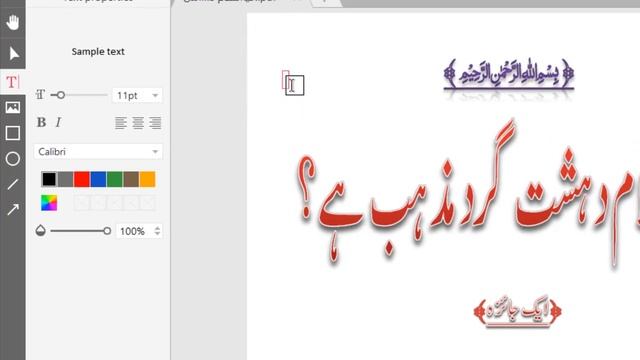
Task: Choose the gray color swatch
Action: coord(65,179)
